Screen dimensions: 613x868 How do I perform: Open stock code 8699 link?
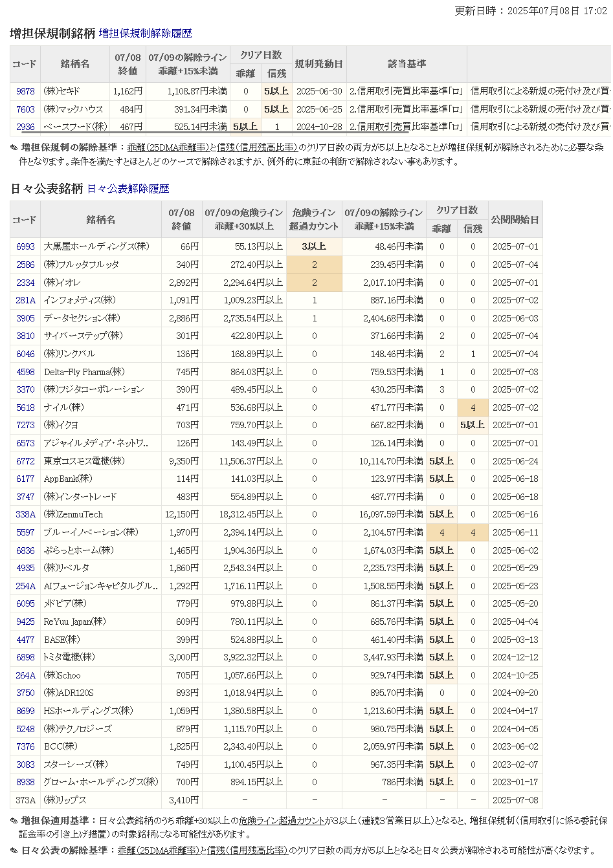pyautogui.click(x=25, y=711)
